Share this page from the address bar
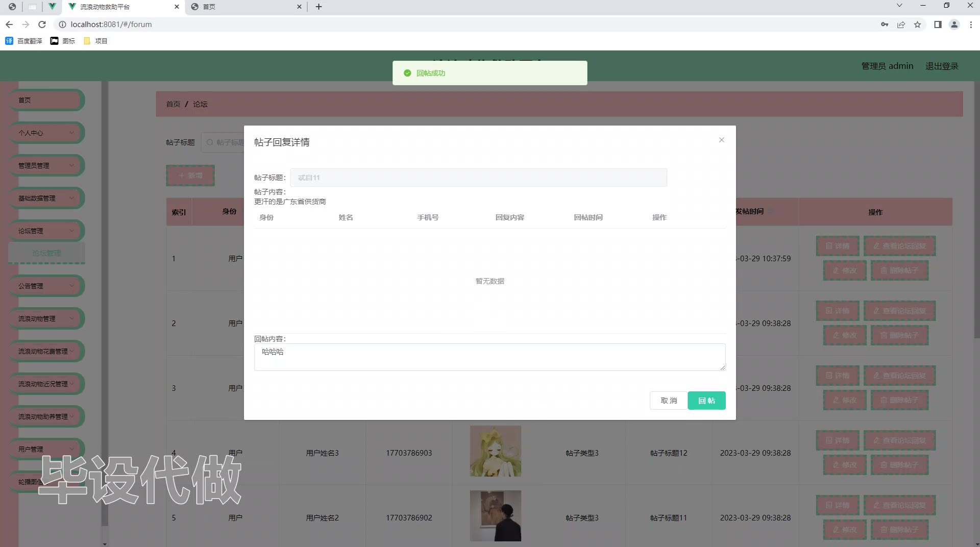The height and width of the screenshot is (547, 980). (x=901, y=24)
